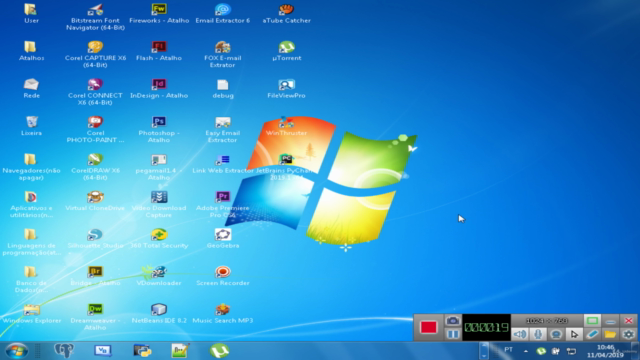The height and width of the screenshot is (360, 640).
Task: Open recordings folder from recorder toolbar
Action: [611, 334]
